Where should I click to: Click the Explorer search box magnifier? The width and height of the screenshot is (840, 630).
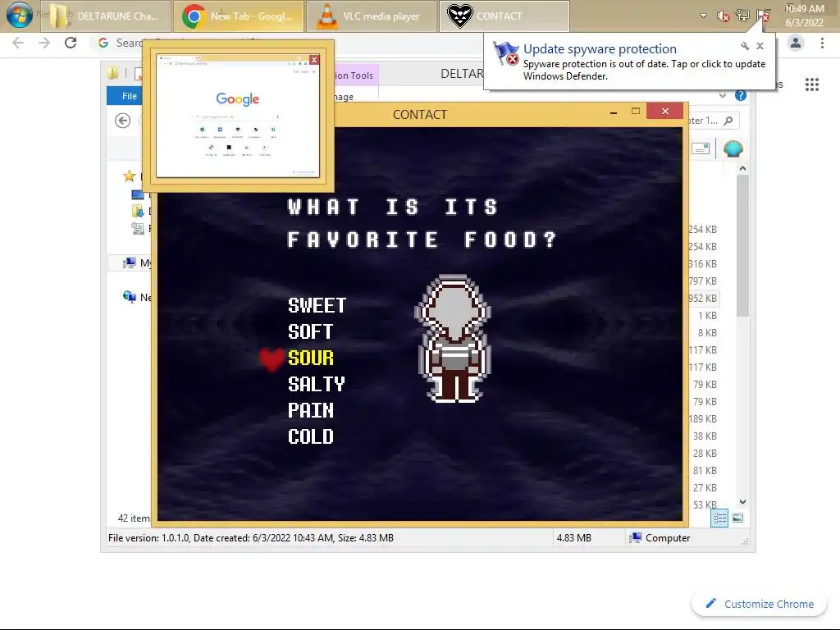pyautogui.click(x=728, y=121)
